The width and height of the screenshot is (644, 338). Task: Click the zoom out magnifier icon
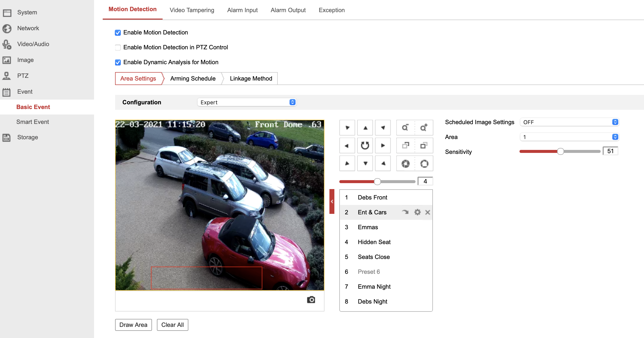(405, 128)
